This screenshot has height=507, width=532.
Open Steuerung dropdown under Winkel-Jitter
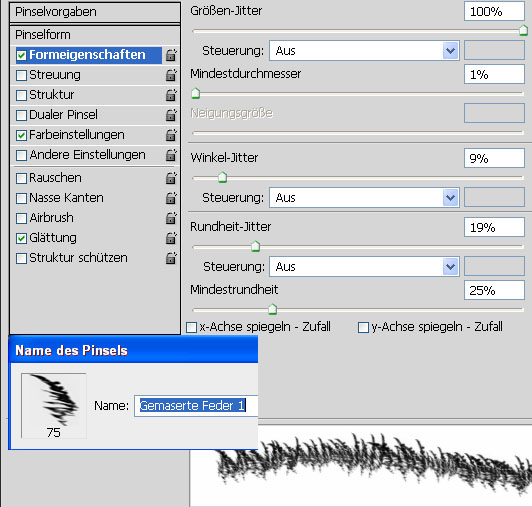pyautogui.click(x=364, y=198)
